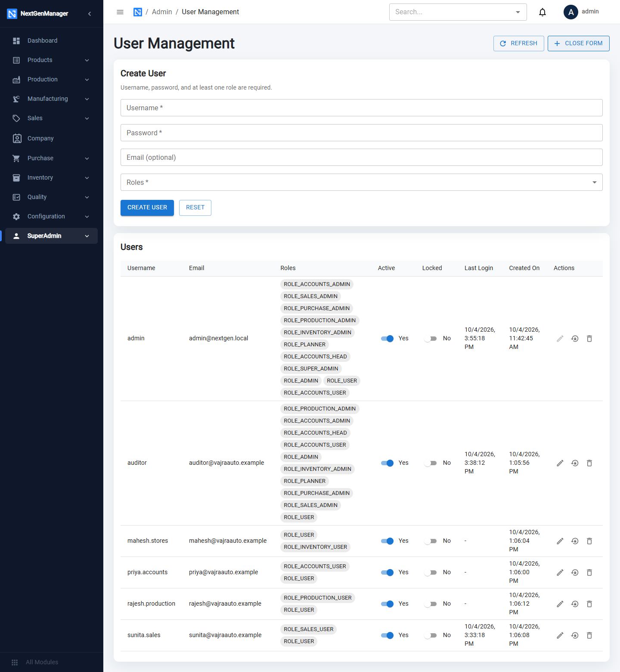Select the SuperAdmin menu item
Image resolution: width=620 pixels, height=672 pixels.
pyautogui.click(x=51, y=236)
